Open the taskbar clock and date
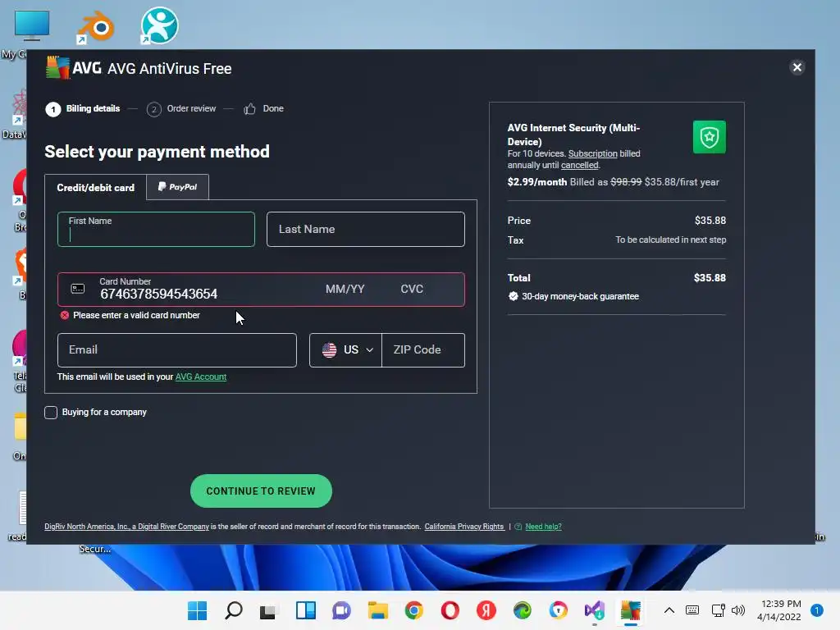 click(780, 610)
